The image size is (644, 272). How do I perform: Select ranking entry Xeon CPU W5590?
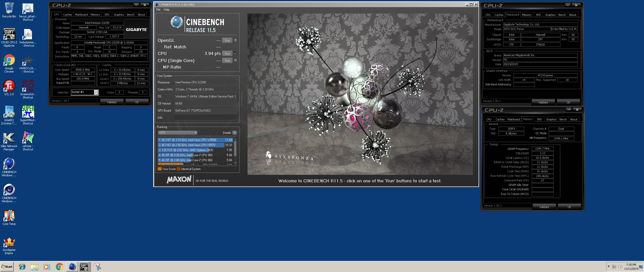point(195,140)
